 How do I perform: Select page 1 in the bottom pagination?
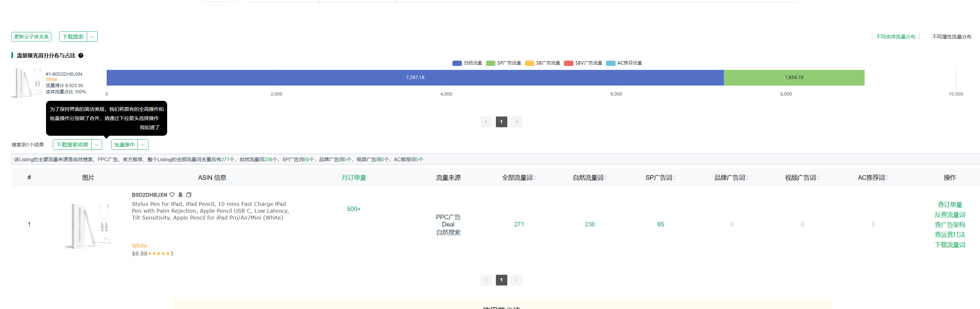point(501,280)
